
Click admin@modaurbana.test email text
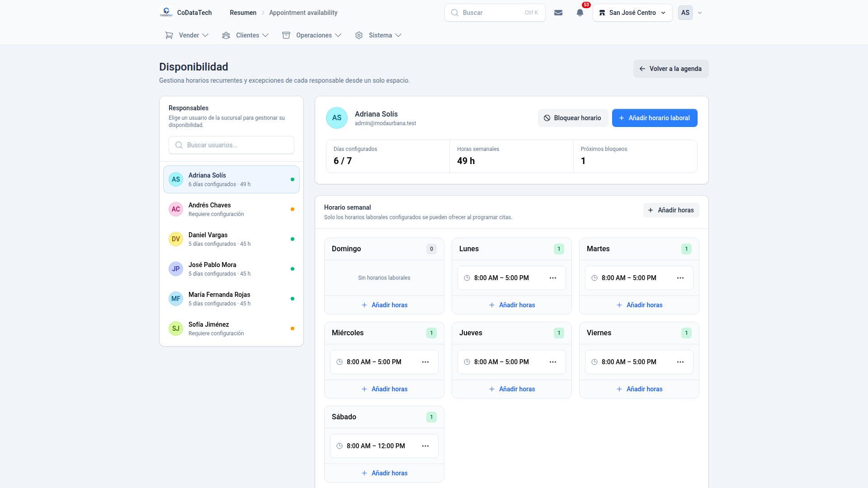pos(385,123)
